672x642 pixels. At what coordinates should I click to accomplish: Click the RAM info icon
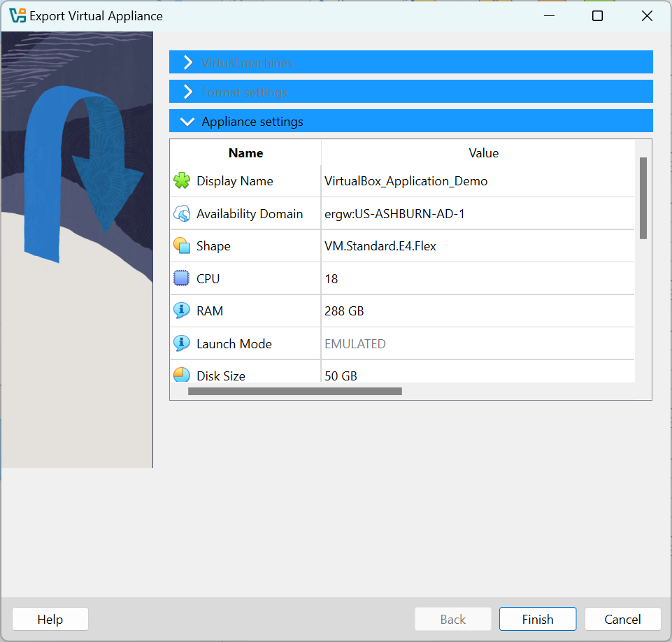click(182, 311)
